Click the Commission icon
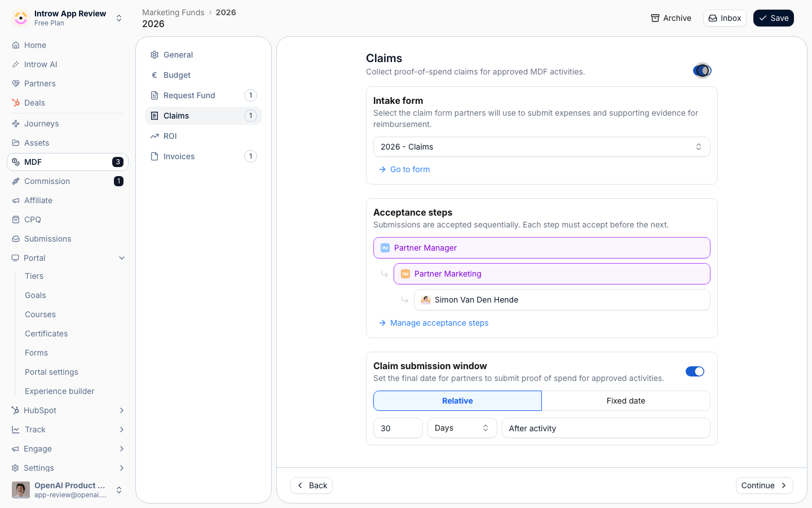This screenshot has height=508, width=812. (x=16, y=181)
